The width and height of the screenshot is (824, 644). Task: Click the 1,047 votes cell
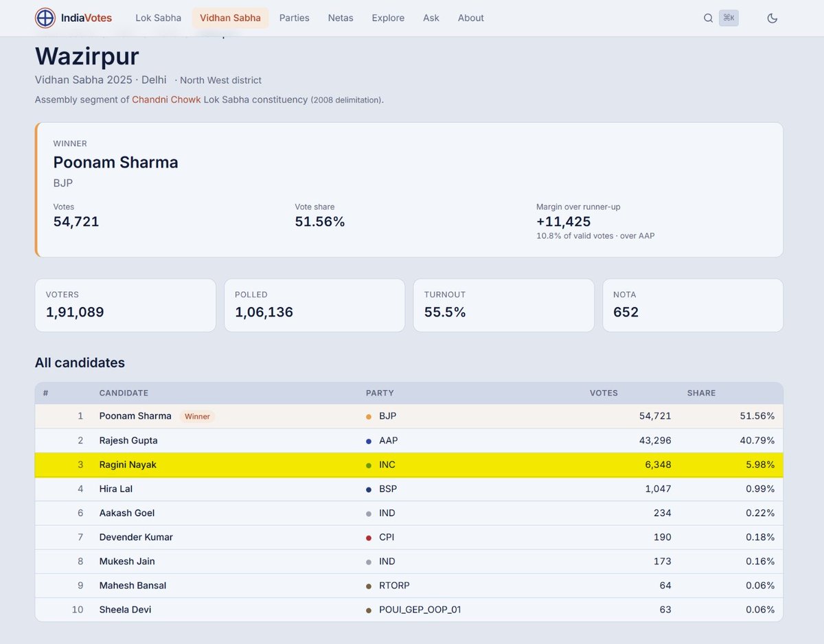[x=658, y=489]
